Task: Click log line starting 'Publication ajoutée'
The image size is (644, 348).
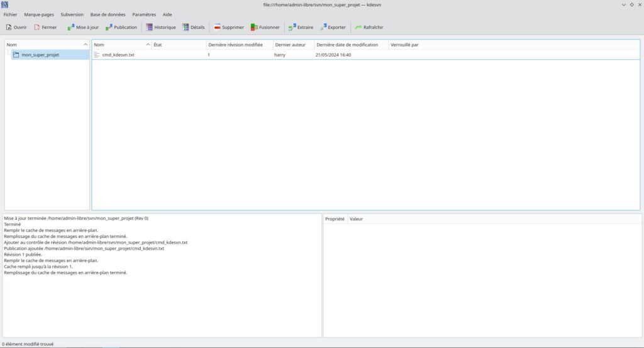Action: [84, 248]
